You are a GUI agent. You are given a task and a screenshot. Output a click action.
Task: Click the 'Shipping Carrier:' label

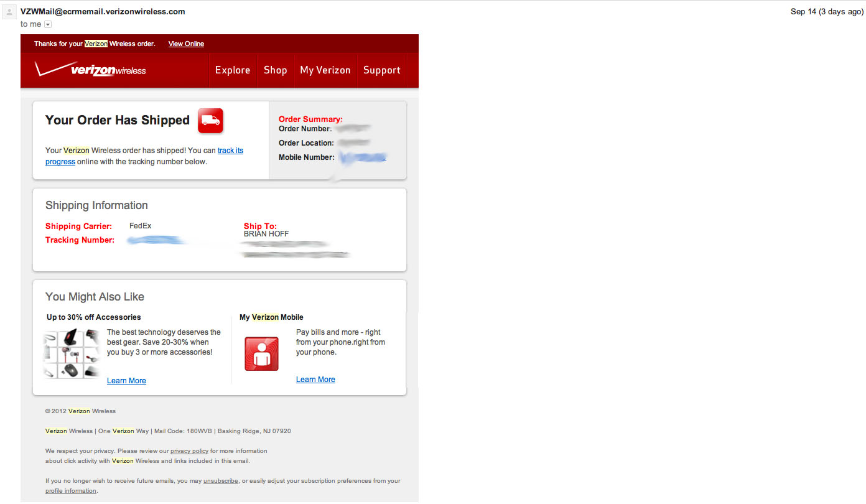(x=78, y=226)
